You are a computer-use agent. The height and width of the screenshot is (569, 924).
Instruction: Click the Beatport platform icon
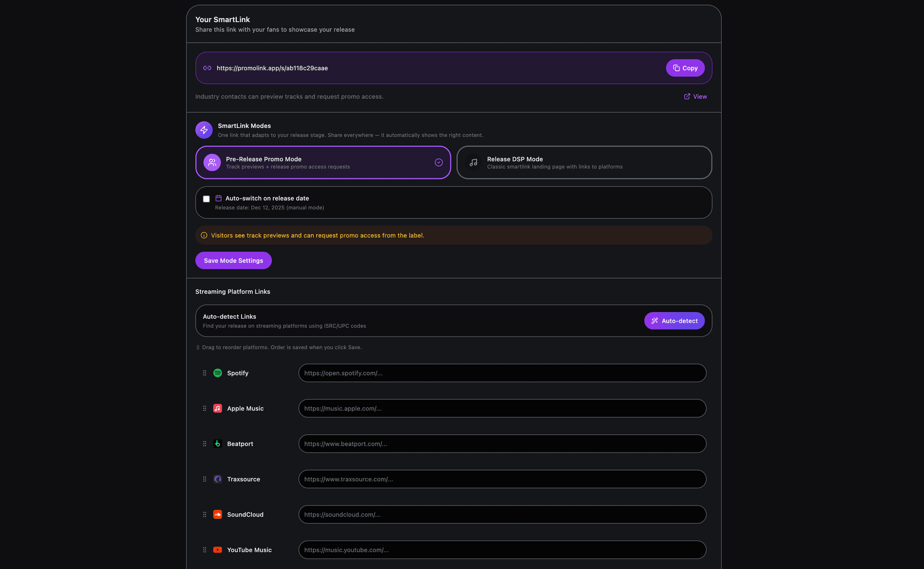218,443
